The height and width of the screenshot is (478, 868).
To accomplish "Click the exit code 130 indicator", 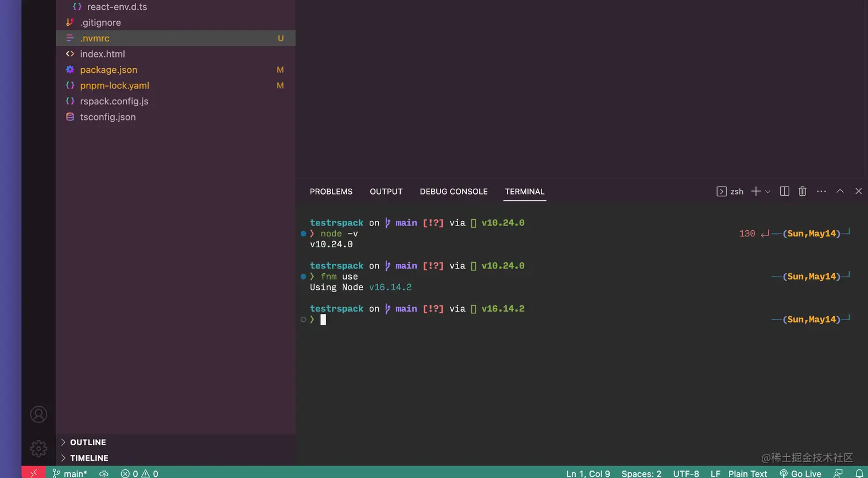I will point(747,234).
